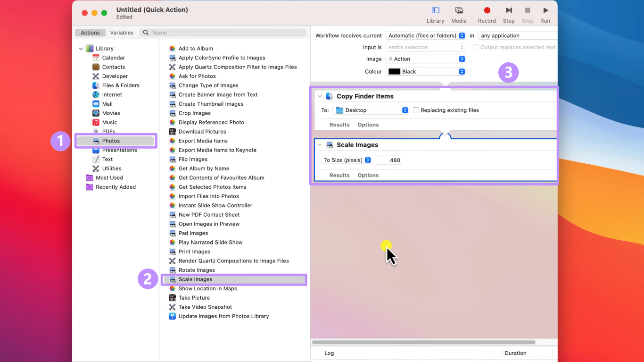
Task: Select Developer category in Library
Action: point(115,76)
